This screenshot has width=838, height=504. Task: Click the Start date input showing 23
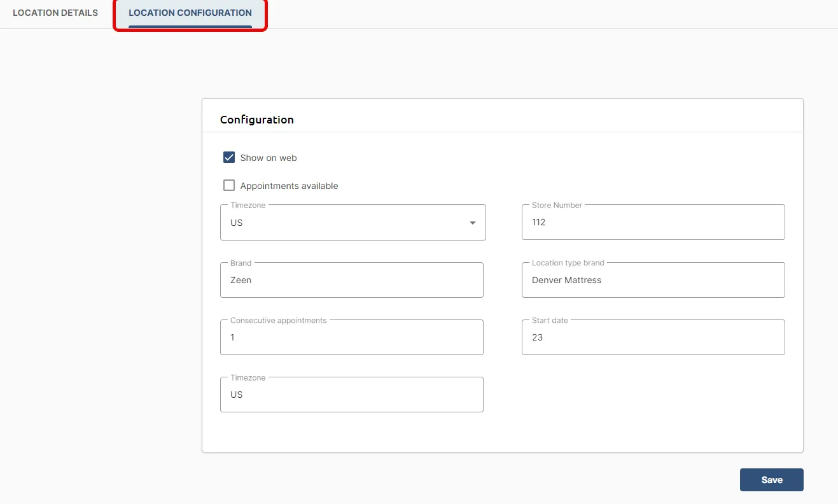coord(653,337)
